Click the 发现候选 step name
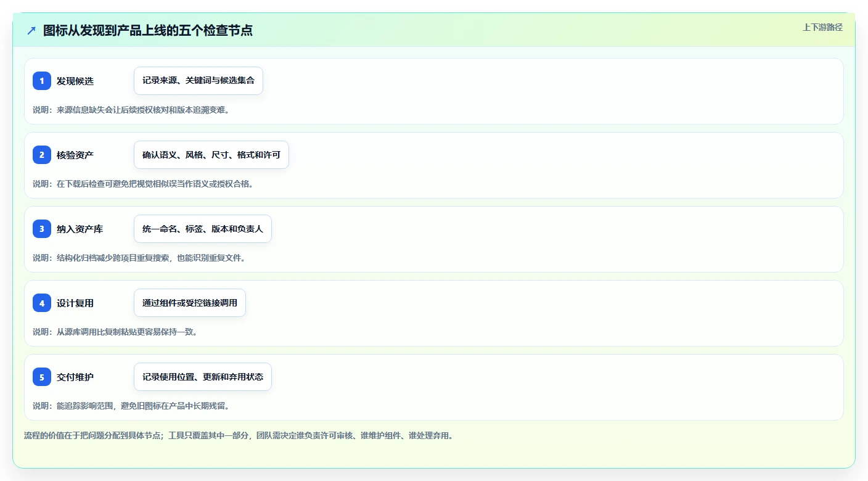The image size is (868, 481). pos(75,81)
